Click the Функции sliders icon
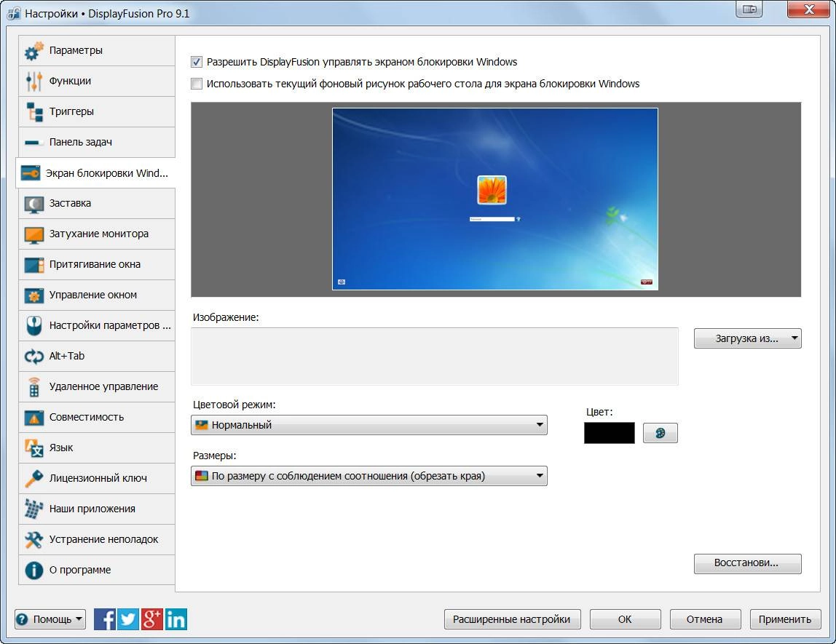The height and width of the screenshot is (644, 836). (x=33, y=82)
